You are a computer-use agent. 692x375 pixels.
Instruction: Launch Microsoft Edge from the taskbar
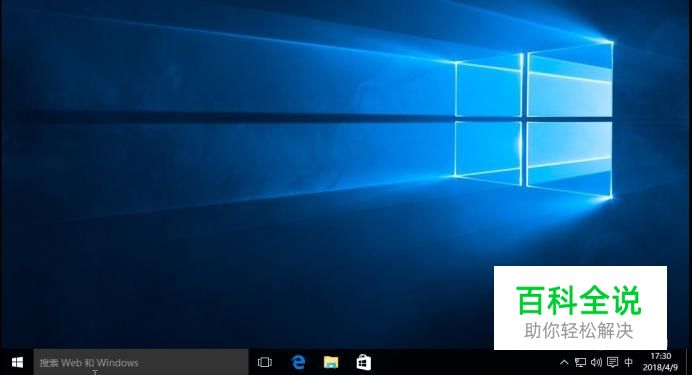point(298,362)
